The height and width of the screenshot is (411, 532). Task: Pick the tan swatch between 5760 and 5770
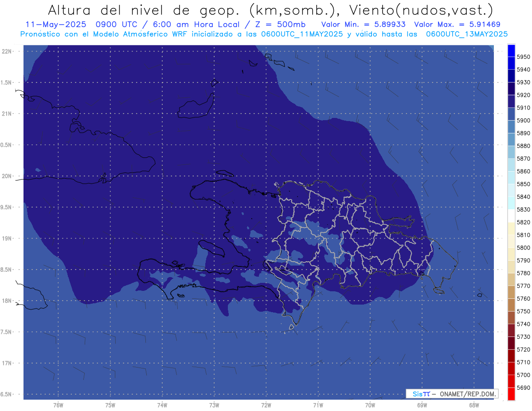click(x=511, y=292)
